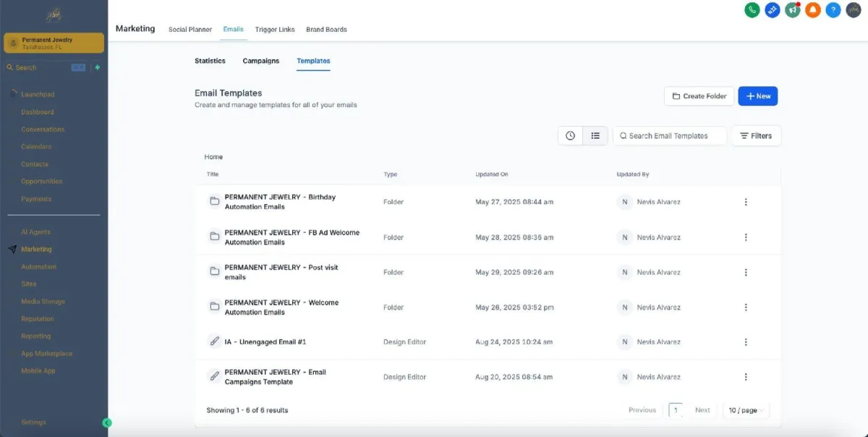The image size is (868, 437).
Task: Click the green sparkle icon beside Search
Action: [98, 67]
